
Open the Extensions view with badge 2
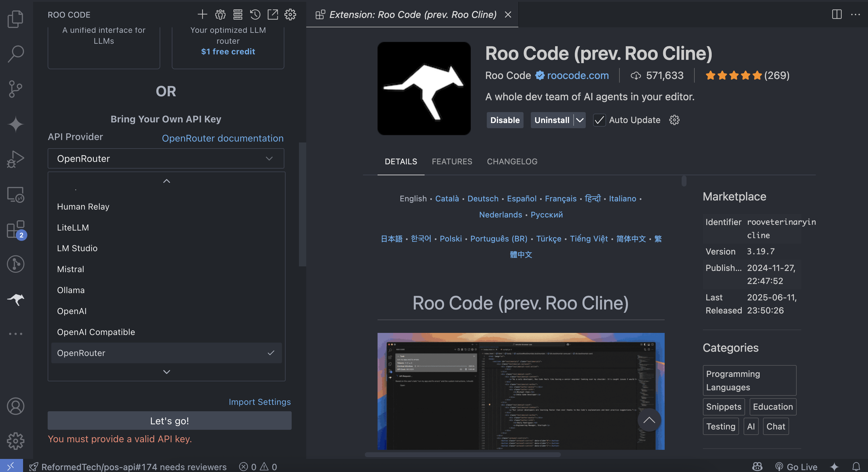[x=15, y=230]
